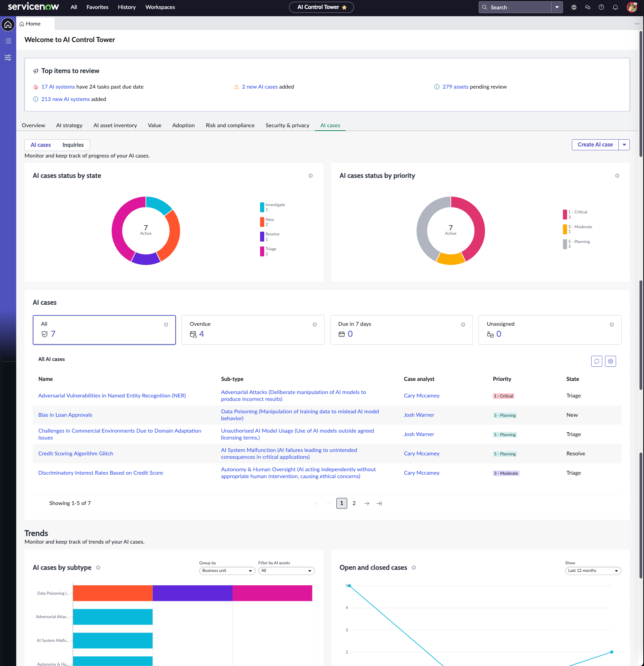Viewport: 644px width, 666px height.
Task: Open the Group by Business unit dropdown
Action: point(227,571)
